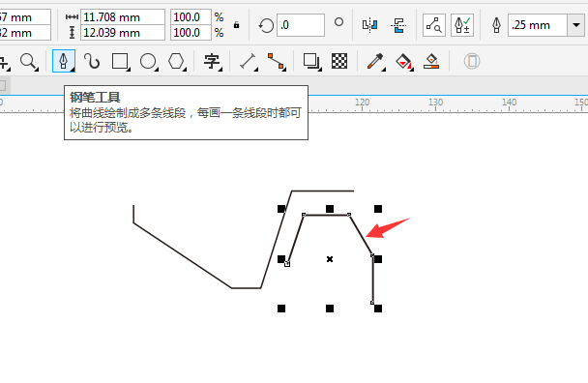Click the width field 11.708 mm
The height and width of the screenshot is (383, 588).
tap(123, 16)
